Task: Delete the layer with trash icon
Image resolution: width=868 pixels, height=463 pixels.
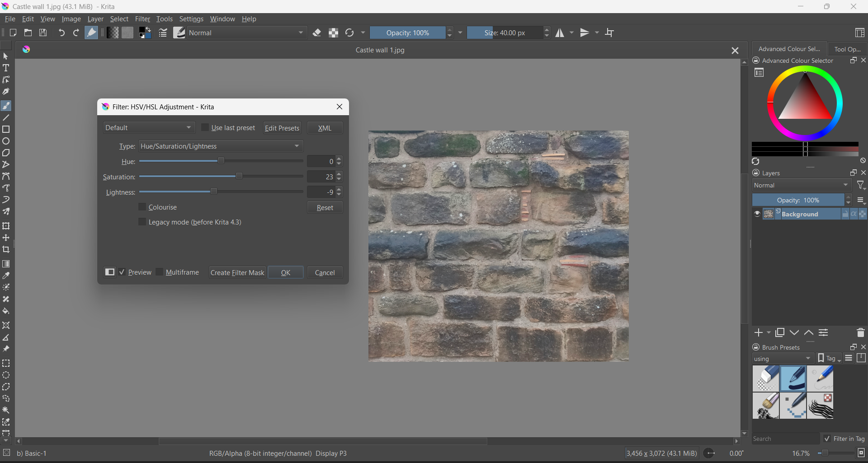Action: [860, 333]
